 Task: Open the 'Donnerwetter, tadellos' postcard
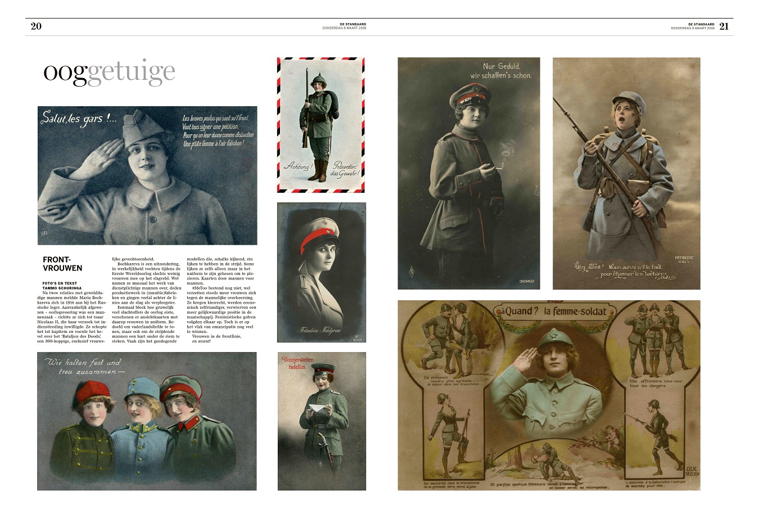322,421
